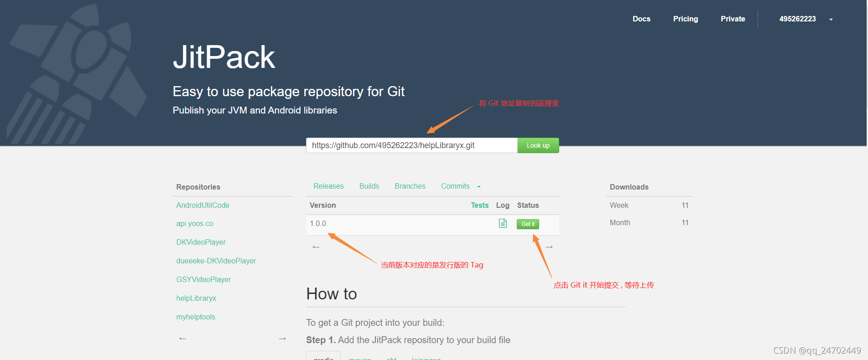Click the Status column header
Viewport: 868px width, 360px height.
(528, 205)
